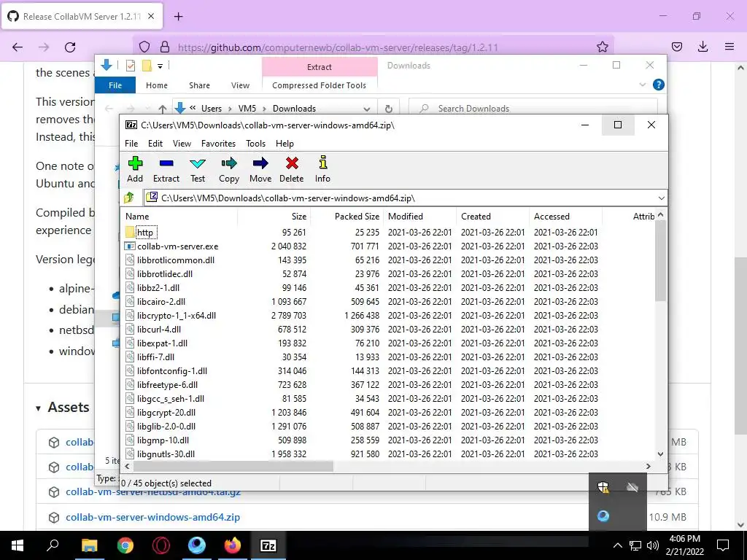Screen dimensions: 747x560
Task: Show hidden tray icons chevron
Action: [x=617, y=545]
